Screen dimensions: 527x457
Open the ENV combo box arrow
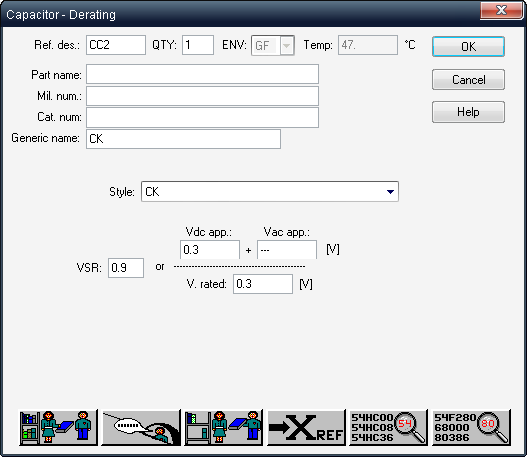pyautogui.click(x=287, y=45)
